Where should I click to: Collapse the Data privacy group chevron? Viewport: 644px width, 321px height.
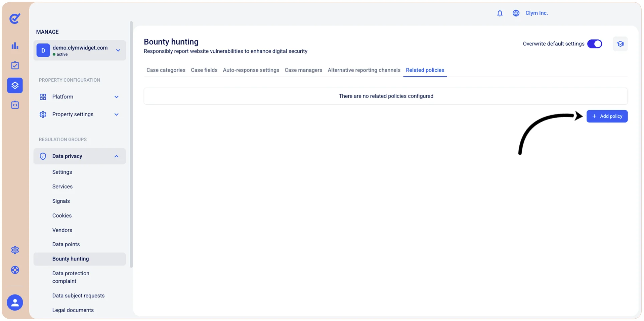click(117, 156)
